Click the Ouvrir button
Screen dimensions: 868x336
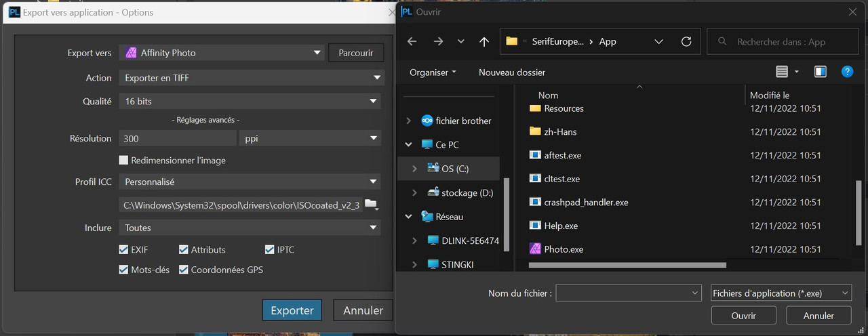pos(744,316)
